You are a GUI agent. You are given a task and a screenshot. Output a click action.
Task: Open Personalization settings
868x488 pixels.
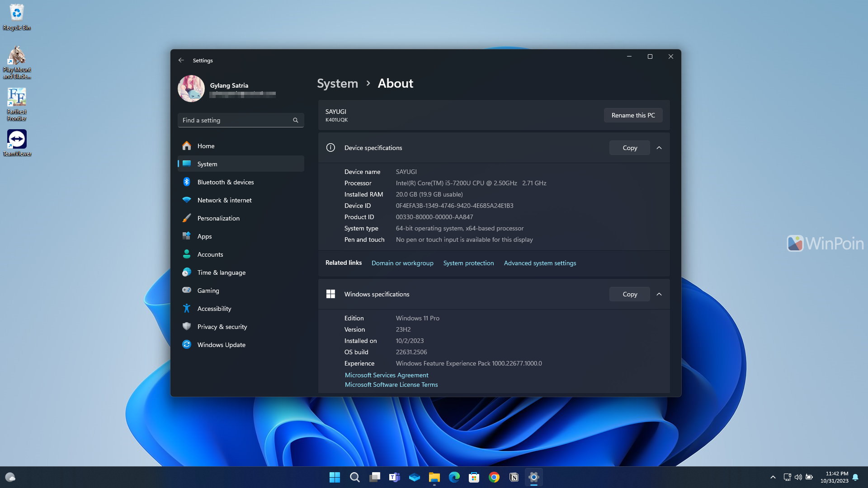click(218, 218)
